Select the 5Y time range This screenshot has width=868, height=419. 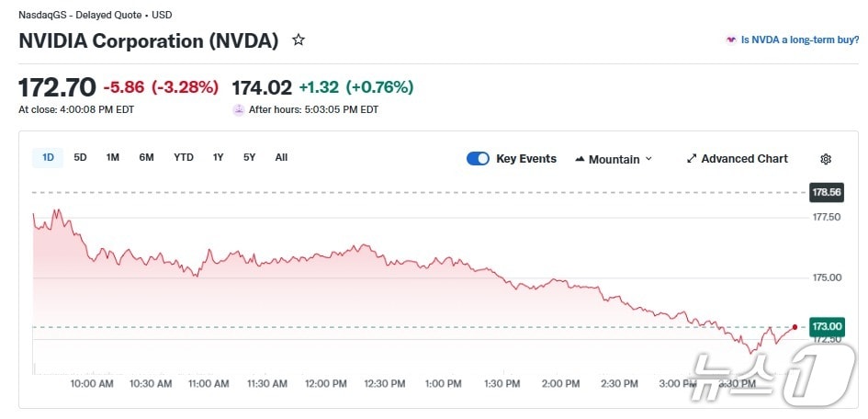coord(249,157)
